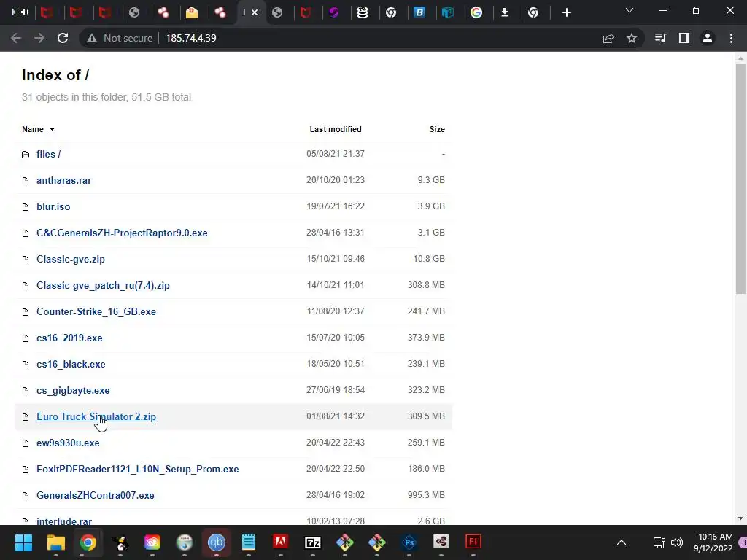This screenshot has height=560, width=747.
Task: Open the clock showing 10:16 AM
Action: click(x=713, y=542)
